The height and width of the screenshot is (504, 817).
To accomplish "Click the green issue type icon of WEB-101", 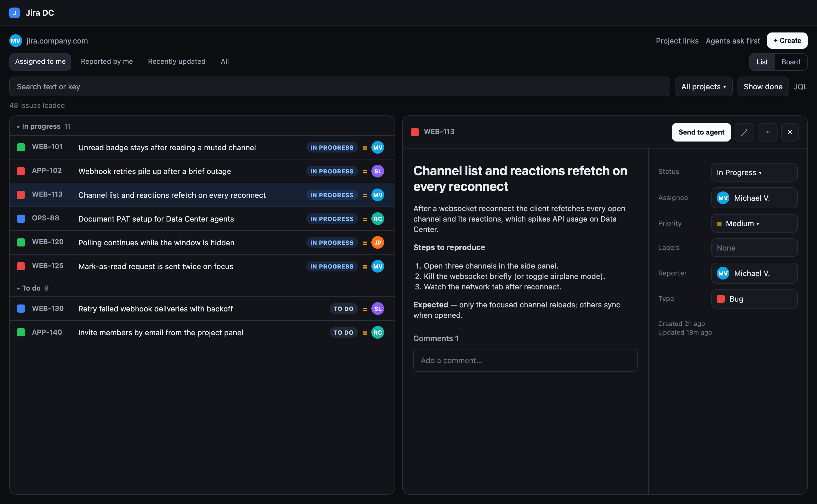I will click(21, 147).
